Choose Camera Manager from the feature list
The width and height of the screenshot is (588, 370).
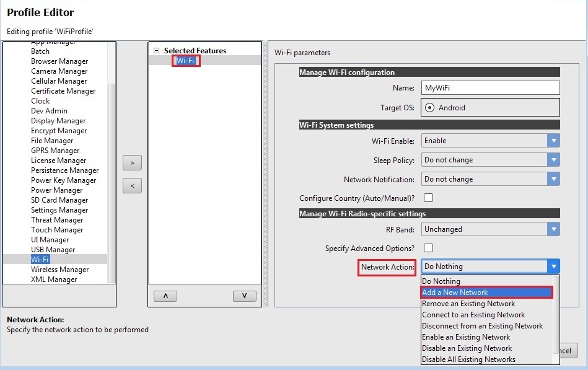(x=59, y=71)
